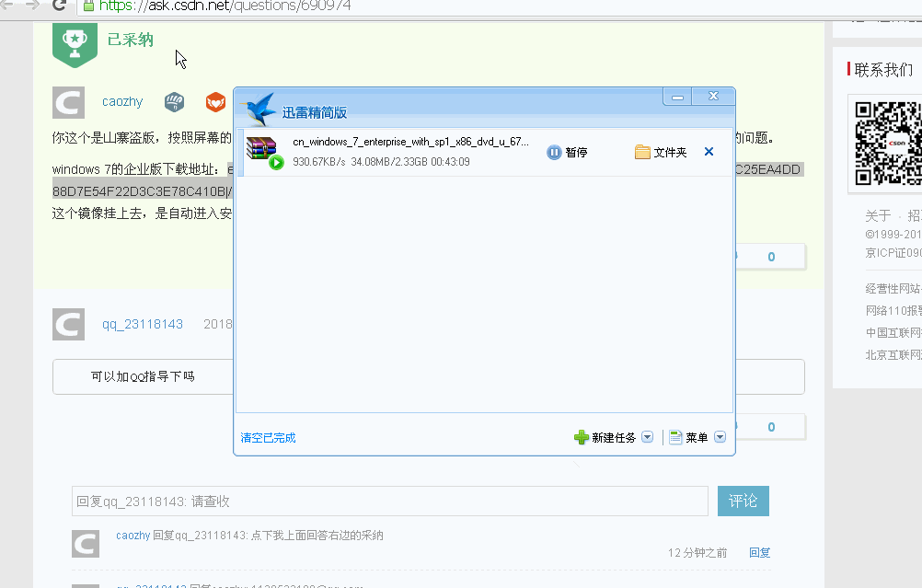Click caozhy's avatar image
This screenshot has height=588, width=922.
69,103
